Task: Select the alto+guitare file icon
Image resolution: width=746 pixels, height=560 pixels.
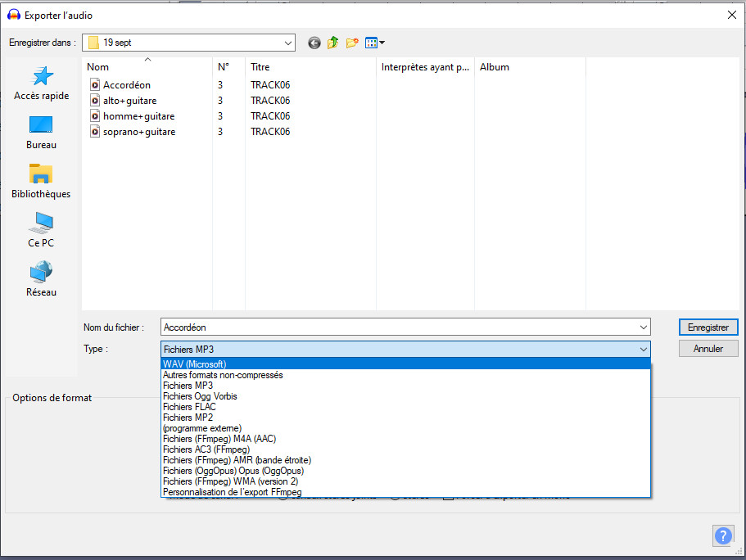Action: (x=95, y=101)
